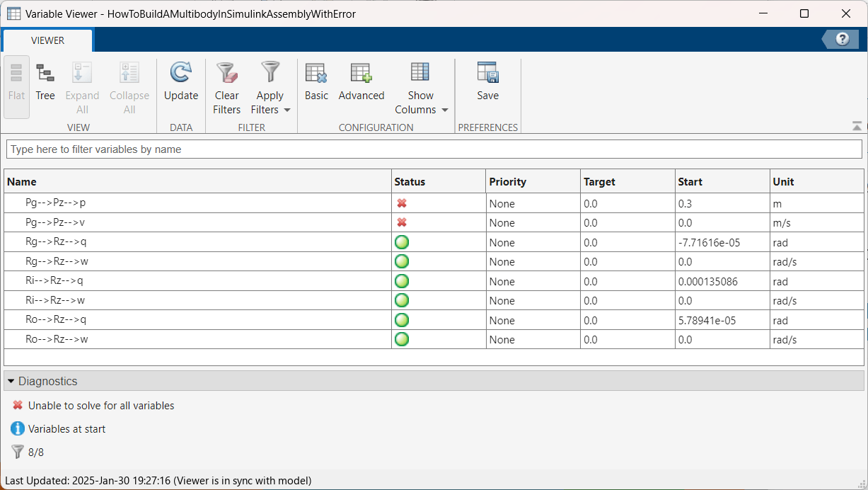Open the help question mark icon
This screenshot has height=490, width=868.
(843, 40)
